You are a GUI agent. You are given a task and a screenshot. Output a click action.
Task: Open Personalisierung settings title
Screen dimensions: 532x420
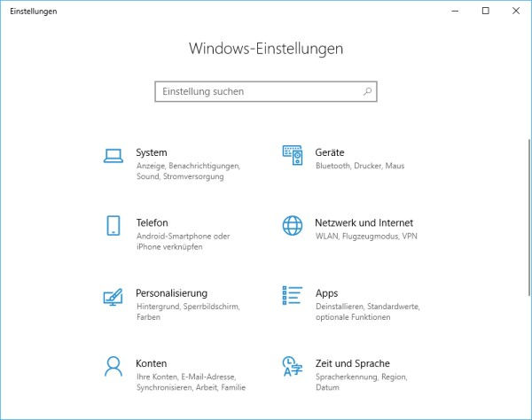[172, 293]
